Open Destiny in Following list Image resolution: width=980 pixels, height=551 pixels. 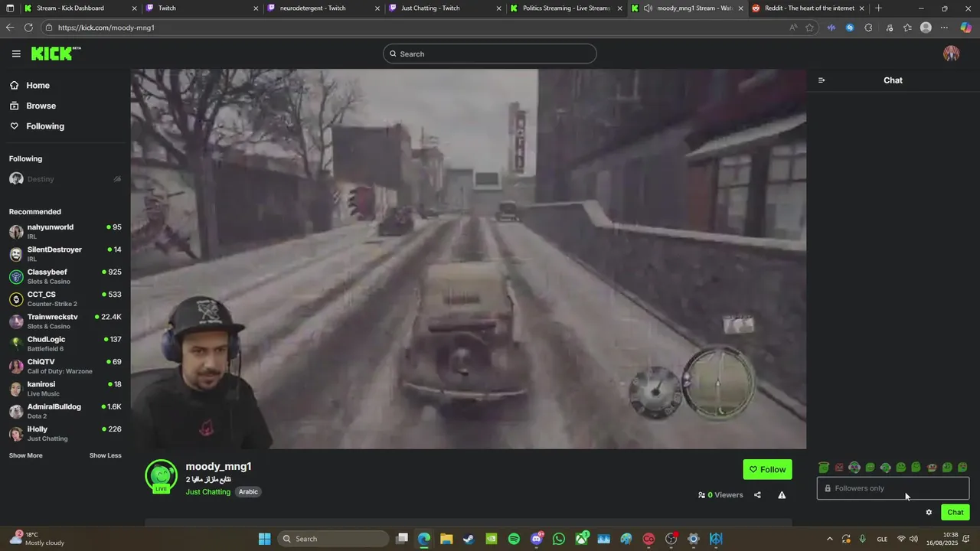click(65, 179)
